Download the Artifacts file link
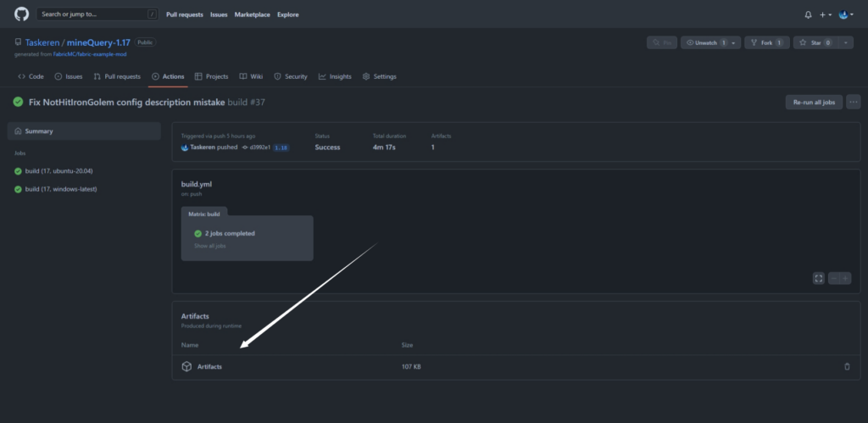 point(209,366)
